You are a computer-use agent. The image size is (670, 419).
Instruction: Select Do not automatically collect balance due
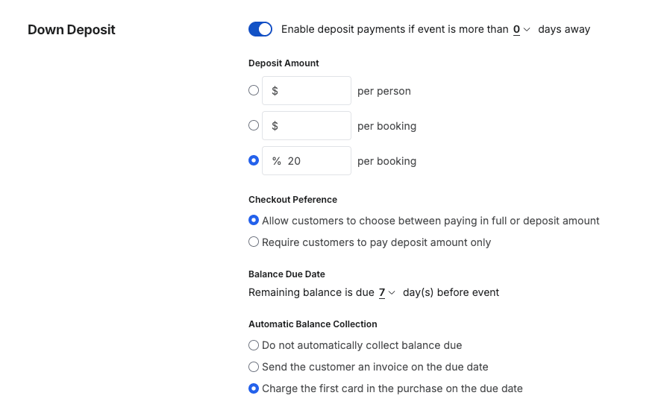(254, 345)
